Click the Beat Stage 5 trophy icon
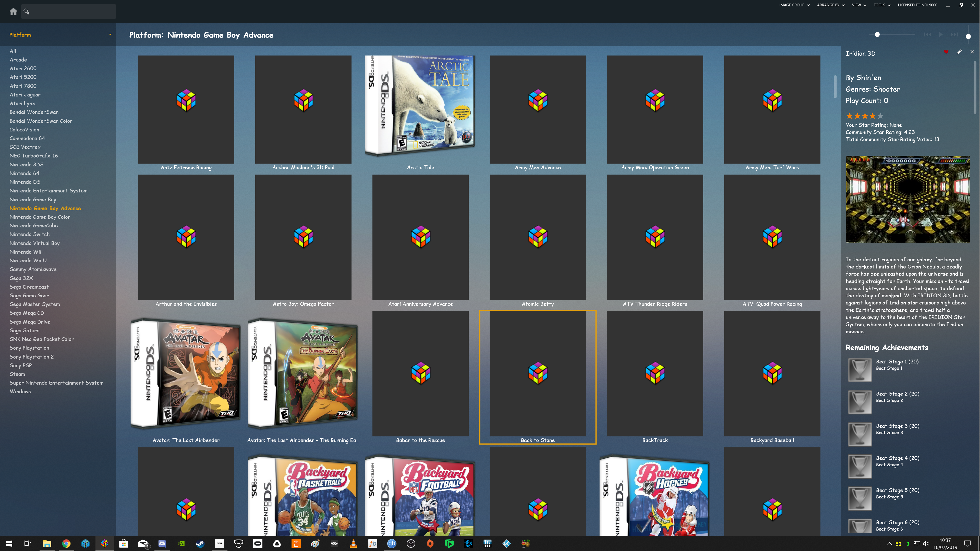Viewport: 980px width, 551px height. (x=860, y=498)
